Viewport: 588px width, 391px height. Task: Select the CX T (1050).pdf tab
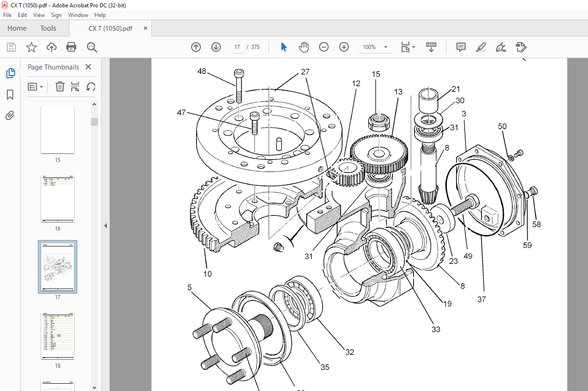click(111, 28)
